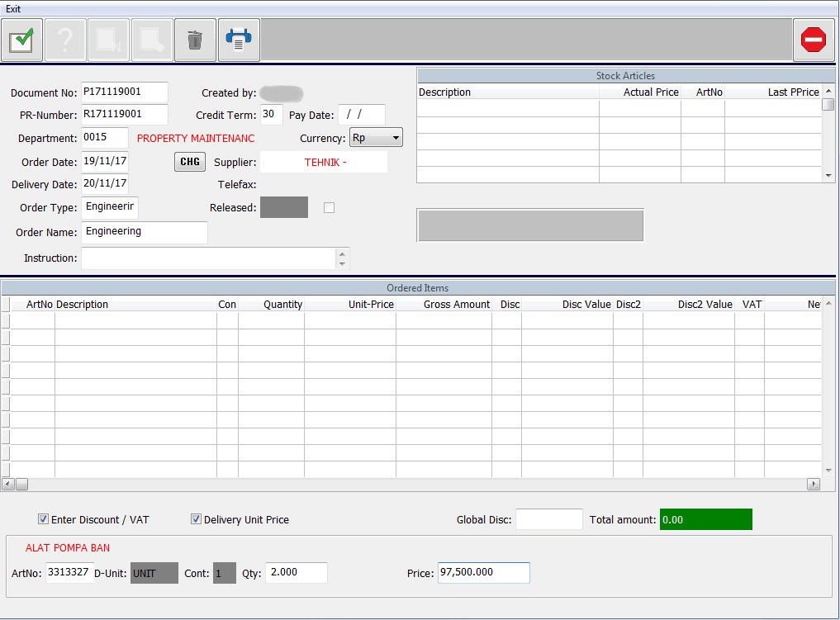Image resolution: width=840 pixels, height=620 pixels.
Task: Click the Qty 2.000 field
Action: click(297, 572)
